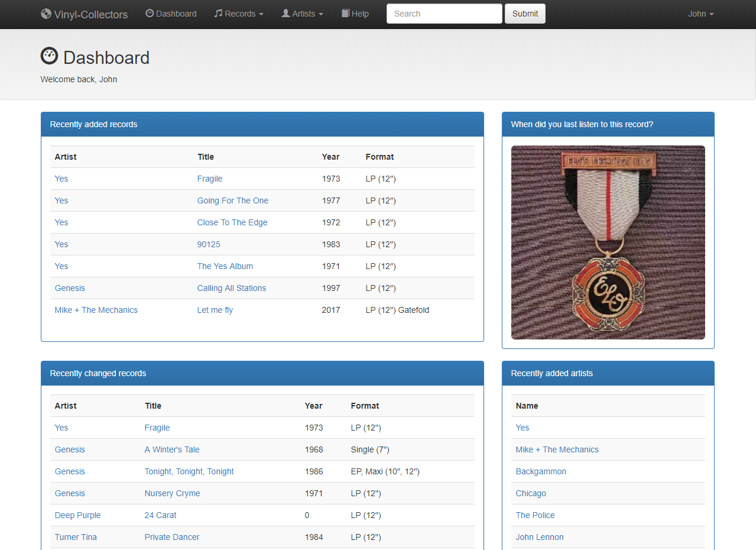The image size is (756, 550).
Task: Click the large dashboard icon beside heading
Action: click(49, 56)
